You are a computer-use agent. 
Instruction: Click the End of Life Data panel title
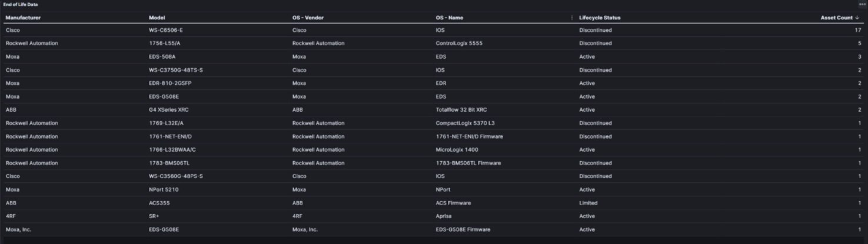[x=21, y=4]
